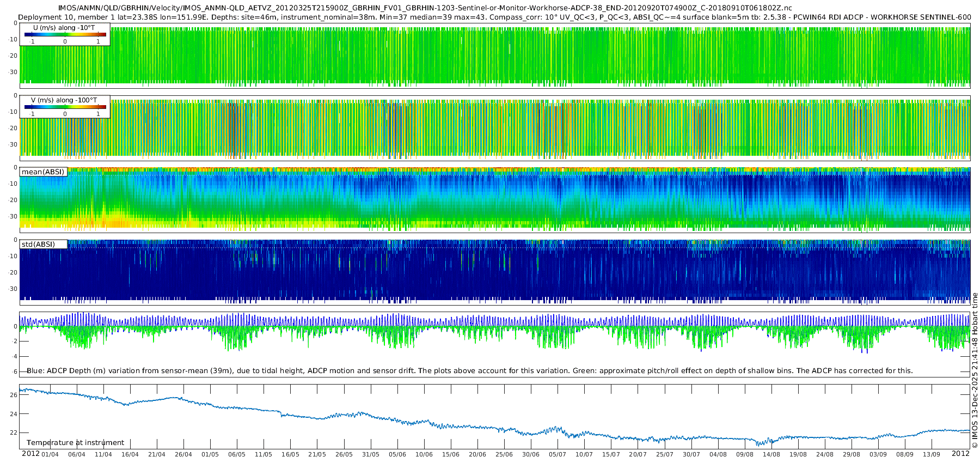980x463 pixels.
Task: Click the V velocity colorbar legend
Action: click(x=65, y=107)
